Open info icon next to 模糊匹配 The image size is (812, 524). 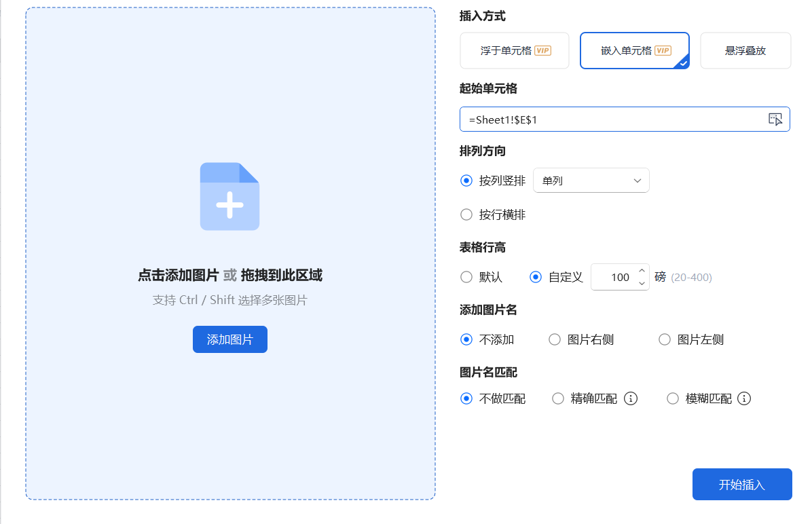point(743,398)
